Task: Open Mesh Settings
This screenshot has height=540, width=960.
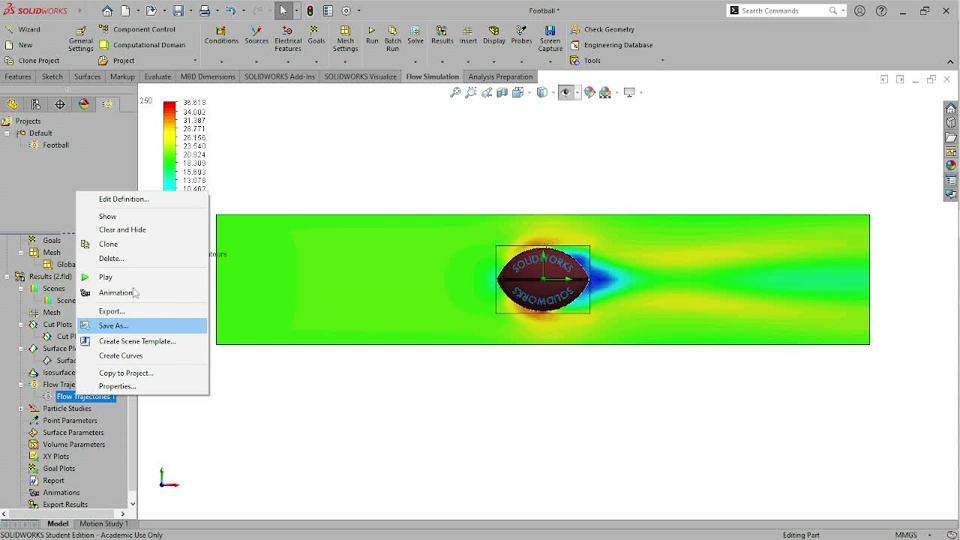Action: [x=345, y=39]
